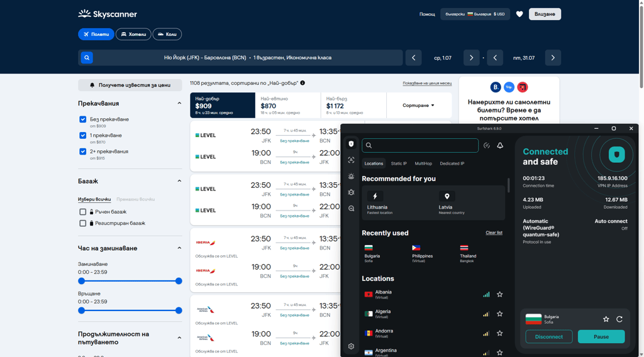
Task: Go to previous departure date arrow
Action: [414, 58]
